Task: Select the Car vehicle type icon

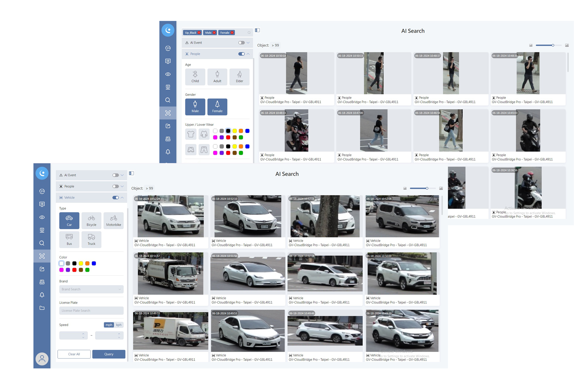Action: coord(69,220)
